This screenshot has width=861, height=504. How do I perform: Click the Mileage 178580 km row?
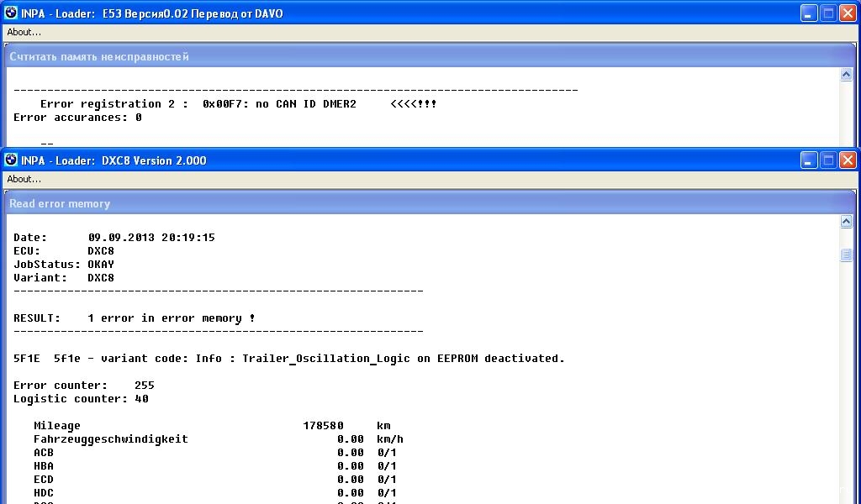point(212,426)
